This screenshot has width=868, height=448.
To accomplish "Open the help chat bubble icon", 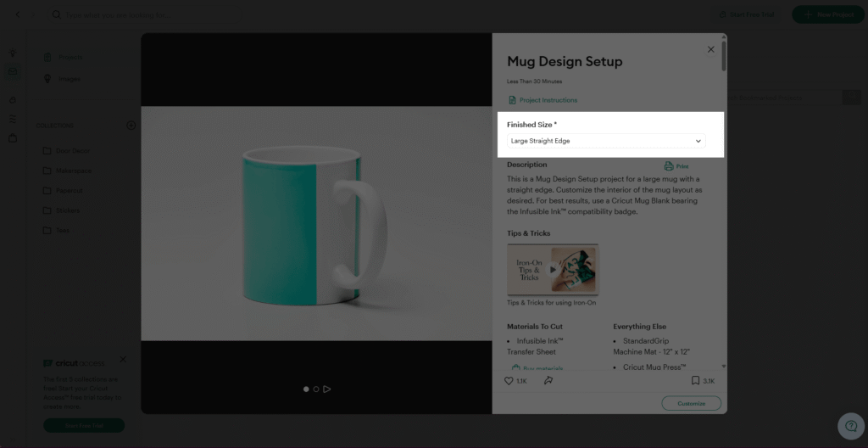I will (851, 426).
